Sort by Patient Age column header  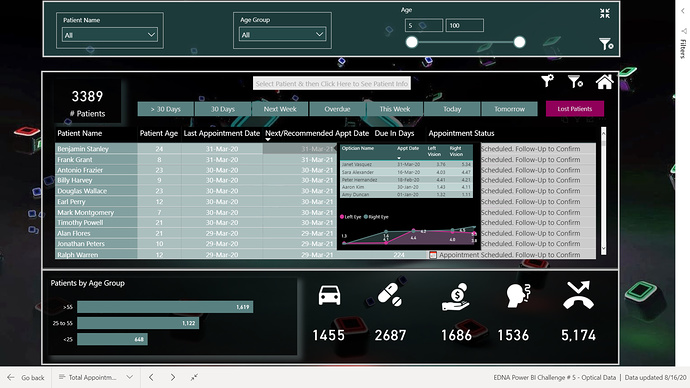159,133
